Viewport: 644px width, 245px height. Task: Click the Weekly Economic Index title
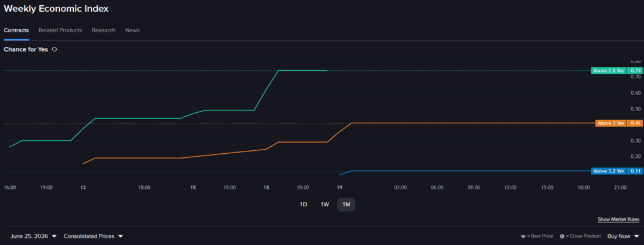point(56,9)
